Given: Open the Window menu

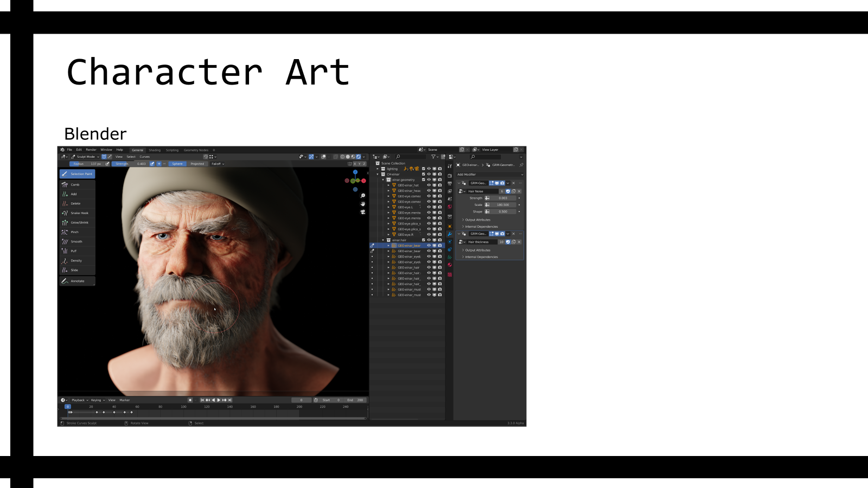Looking at the screenshot, I should coord(106,150).
